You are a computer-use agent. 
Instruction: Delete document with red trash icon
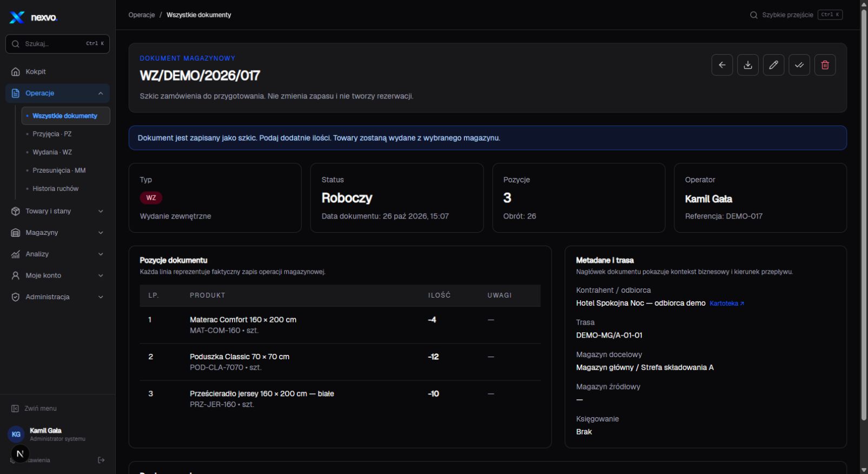825,65
